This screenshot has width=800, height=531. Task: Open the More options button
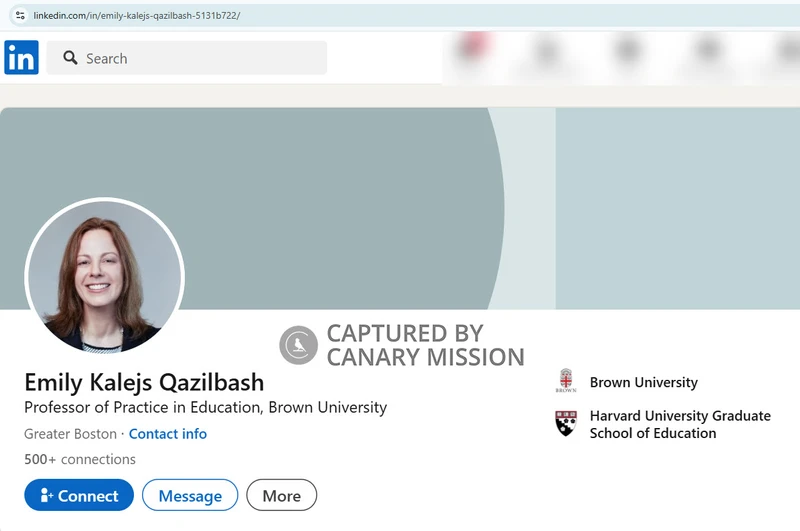[x=282, y=495]
